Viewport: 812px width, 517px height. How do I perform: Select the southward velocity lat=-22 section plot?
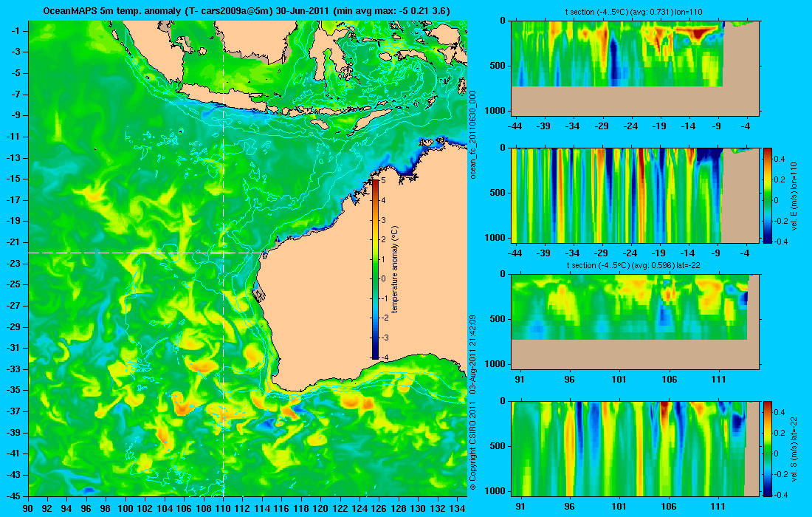(x=636, y=448)
